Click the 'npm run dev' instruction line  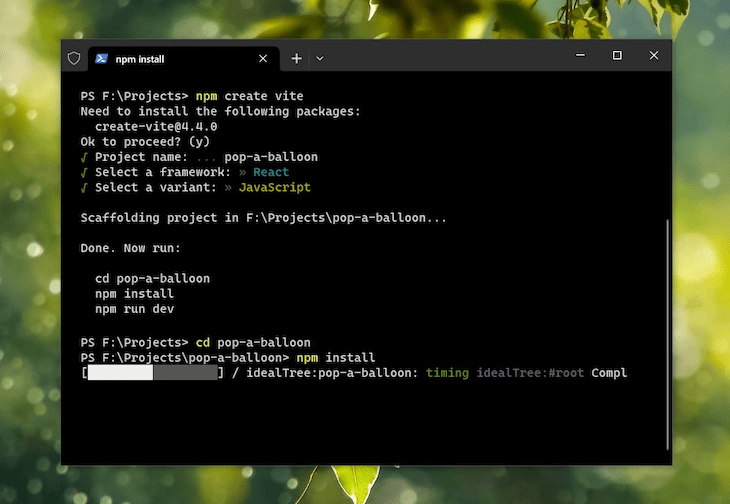pos(134,309)
